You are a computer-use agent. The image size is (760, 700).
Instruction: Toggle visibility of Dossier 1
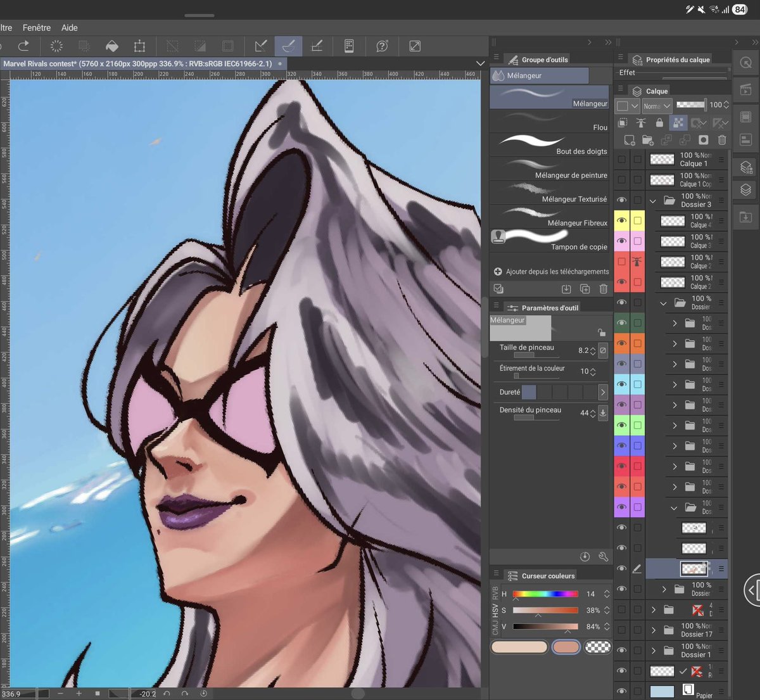(621, 650)
